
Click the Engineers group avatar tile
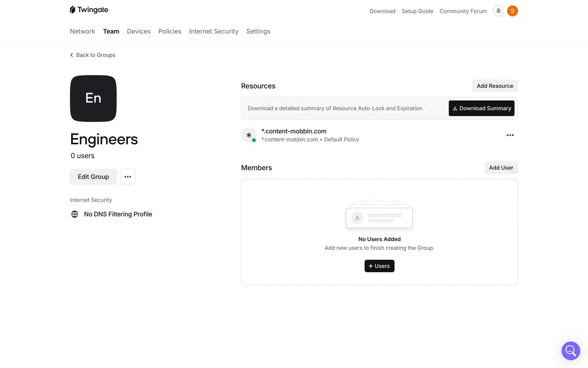tap(93, 98)
